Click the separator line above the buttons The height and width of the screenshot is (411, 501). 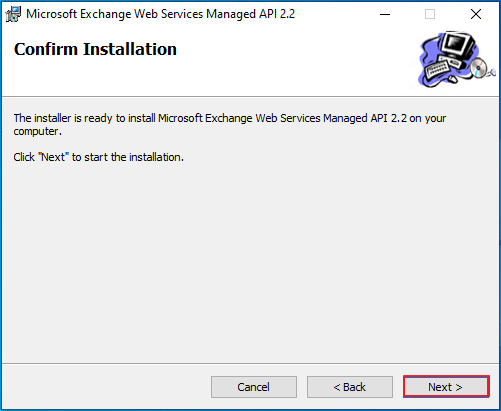point(250,363)
